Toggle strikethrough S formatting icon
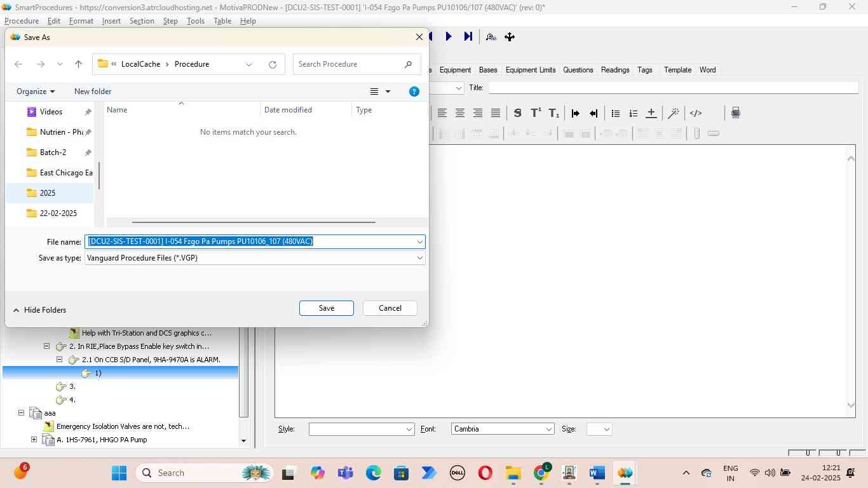 517,113
